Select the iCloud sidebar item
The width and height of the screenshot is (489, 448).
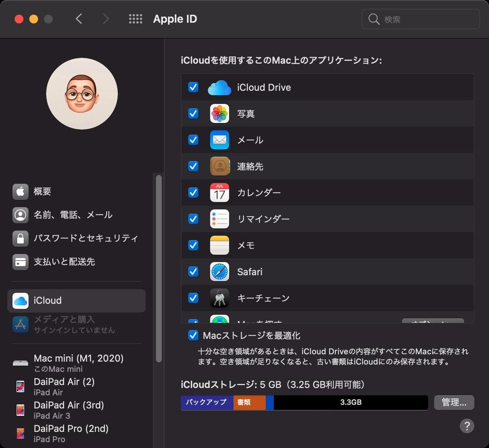click(x=76, y=301)
